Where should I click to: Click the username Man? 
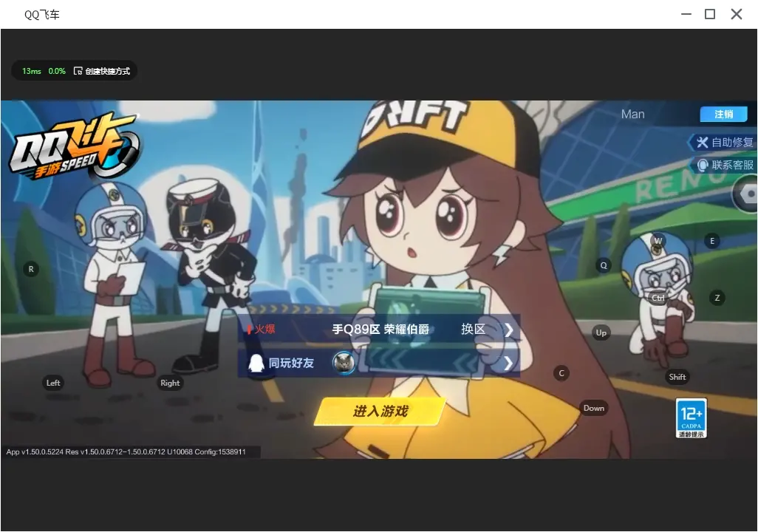click(633, 114)
